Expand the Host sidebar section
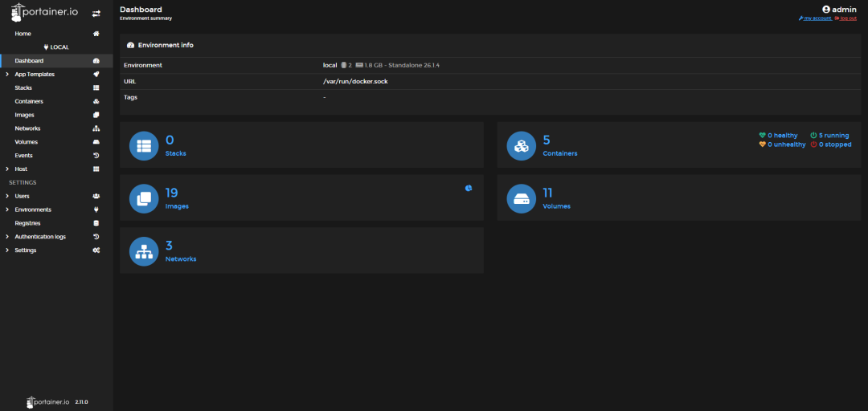The image size is (868, 411). pos(7,169)
